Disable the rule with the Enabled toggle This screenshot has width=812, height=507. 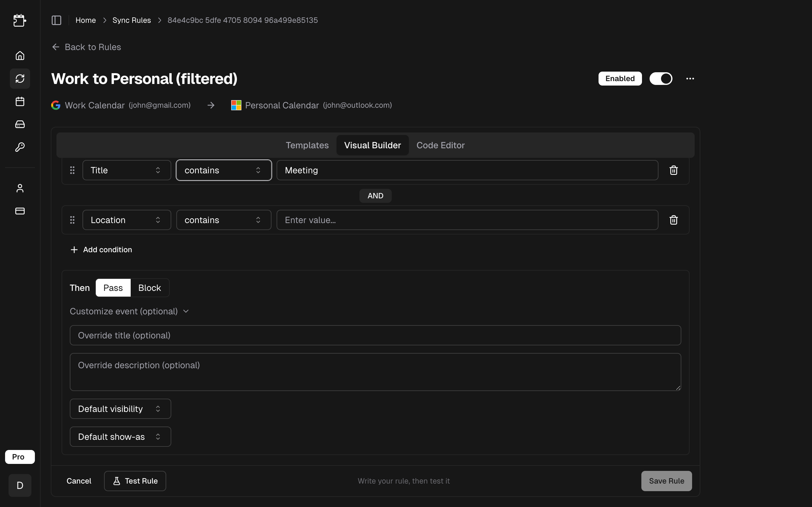pos(661,79)
